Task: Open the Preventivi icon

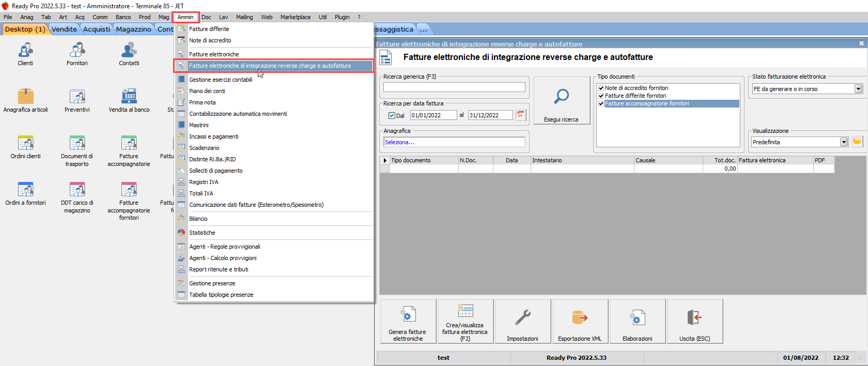Action: (x=77, y=100)
